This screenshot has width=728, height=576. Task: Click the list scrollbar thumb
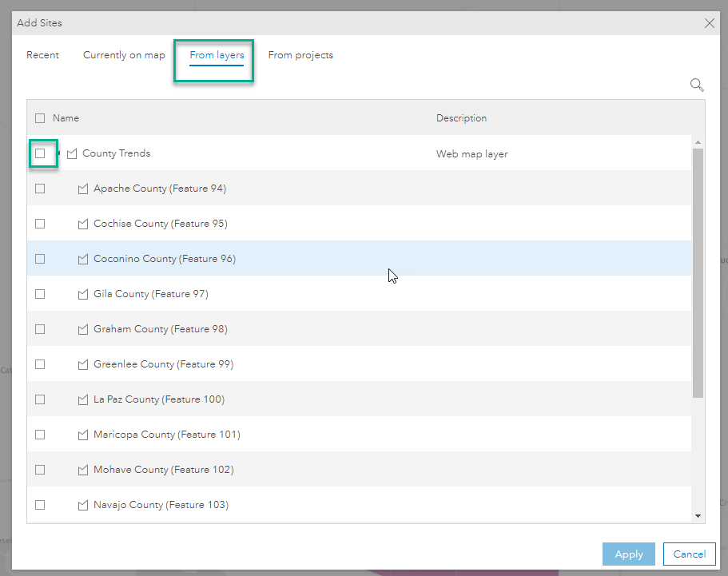698,273
